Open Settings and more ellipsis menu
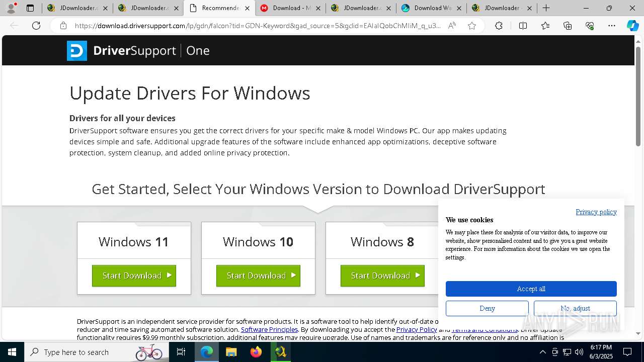This screenshot has width=644, height=362. (612, 26)
